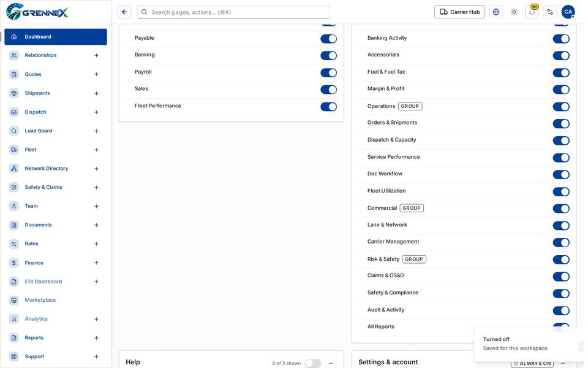Open the language globe icon

[x=496, y=12]
